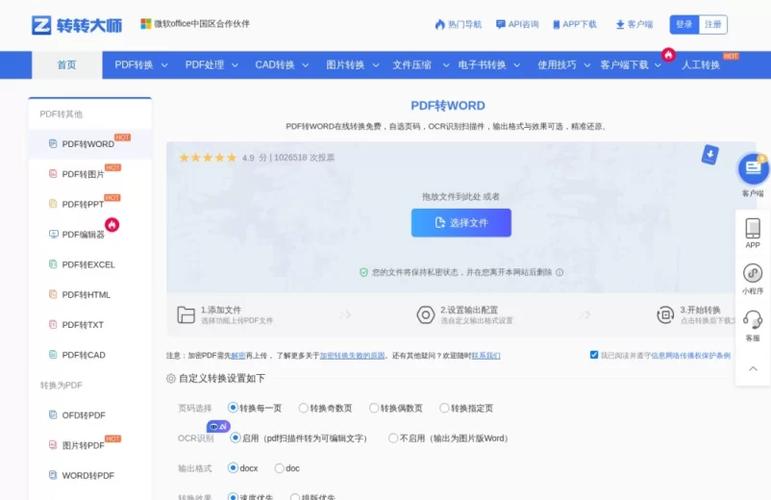Click the 注册 button
Image resolution: width=771 pixels, height=500 pixels.
click(712, 25)
